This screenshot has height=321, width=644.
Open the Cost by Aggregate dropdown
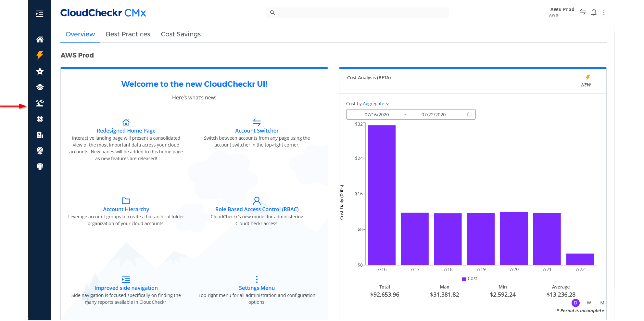(376, 104)
